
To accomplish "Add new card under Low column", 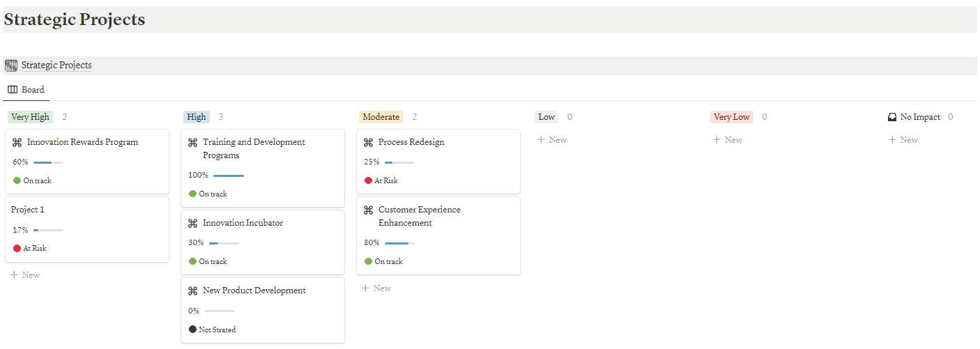I will coord(552,140).
